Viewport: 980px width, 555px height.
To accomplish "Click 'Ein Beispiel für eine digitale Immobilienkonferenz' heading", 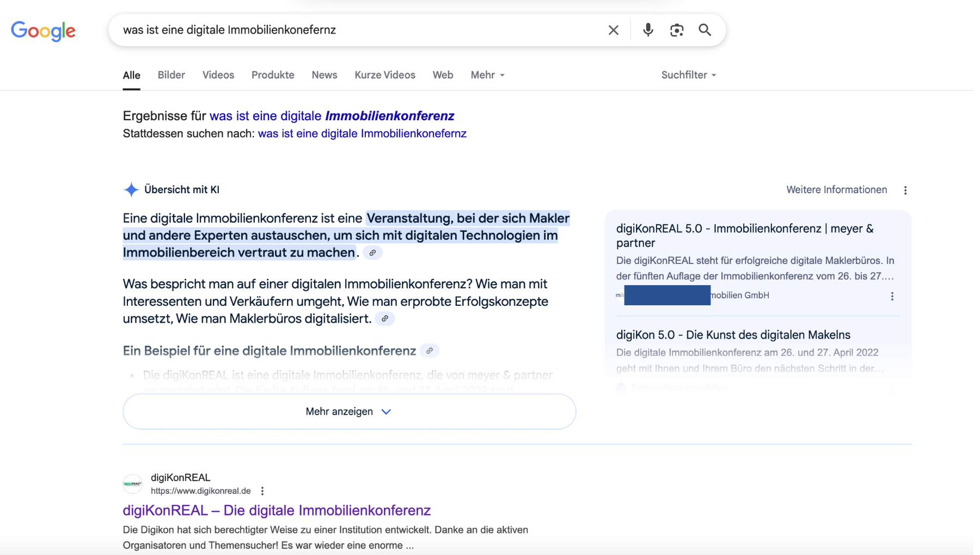I will point(269,351).
